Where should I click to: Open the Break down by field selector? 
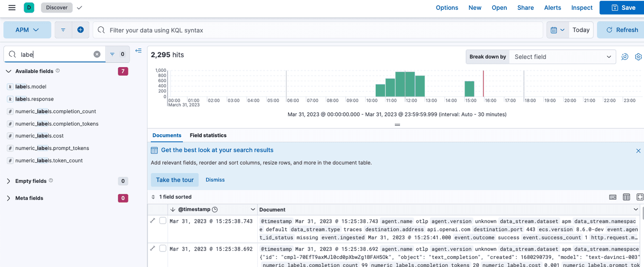click(562, 57)
